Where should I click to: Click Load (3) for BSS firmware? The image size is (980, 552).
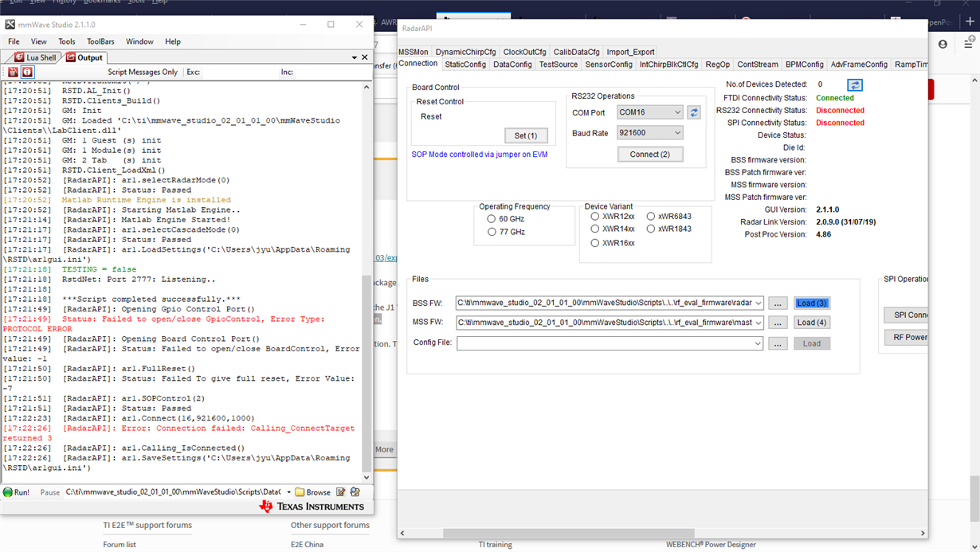[x=812, y=303]
